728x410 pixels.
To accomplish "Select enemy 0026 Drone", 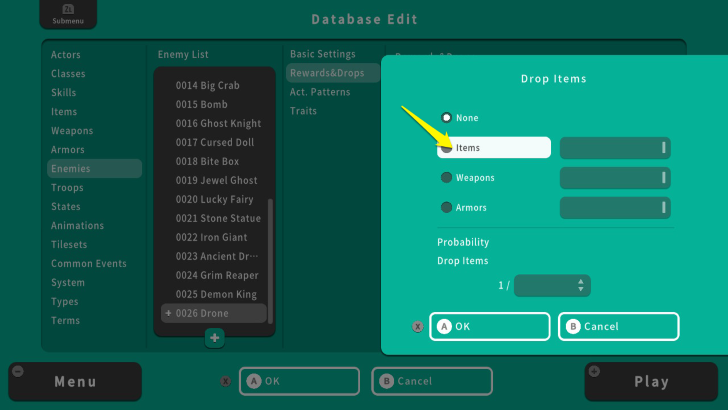I will (214, 313).
